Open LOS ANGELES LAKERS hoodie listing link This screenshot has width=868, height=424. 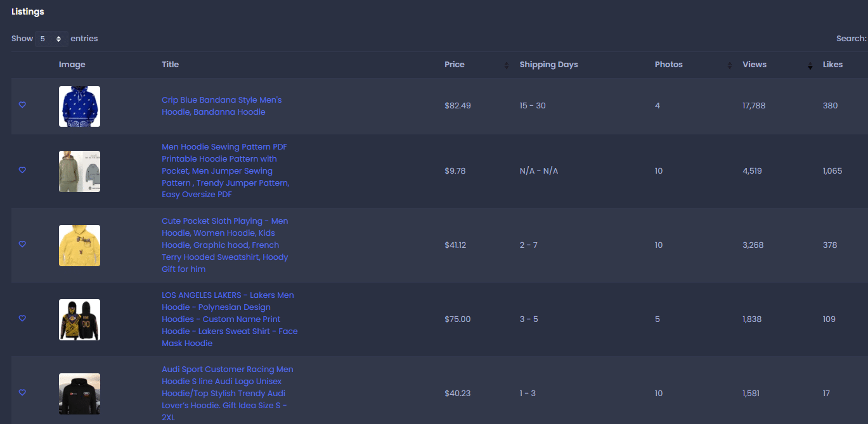coord(230,319)
